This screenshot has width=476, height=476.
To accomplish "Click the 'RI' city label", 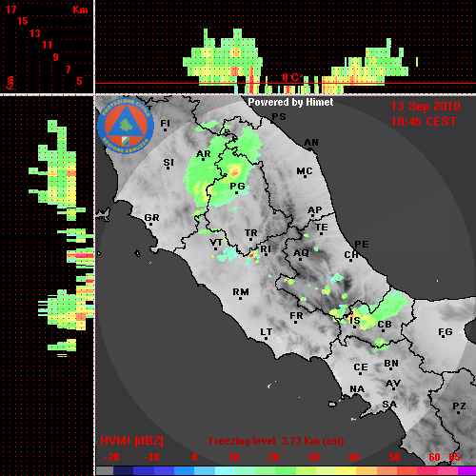I will (266, 249).
